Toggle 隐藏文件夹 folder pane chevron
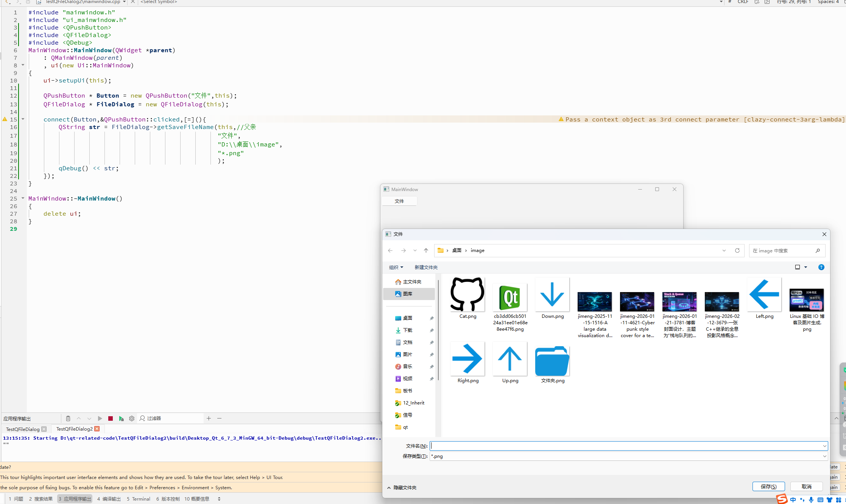 click(x=389, y=488)
